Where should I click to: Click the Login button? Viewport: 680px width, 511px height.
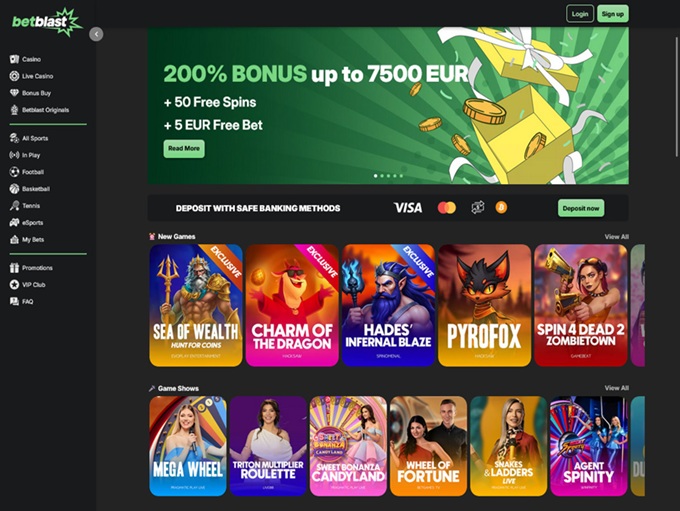click(x=580, y=14)
